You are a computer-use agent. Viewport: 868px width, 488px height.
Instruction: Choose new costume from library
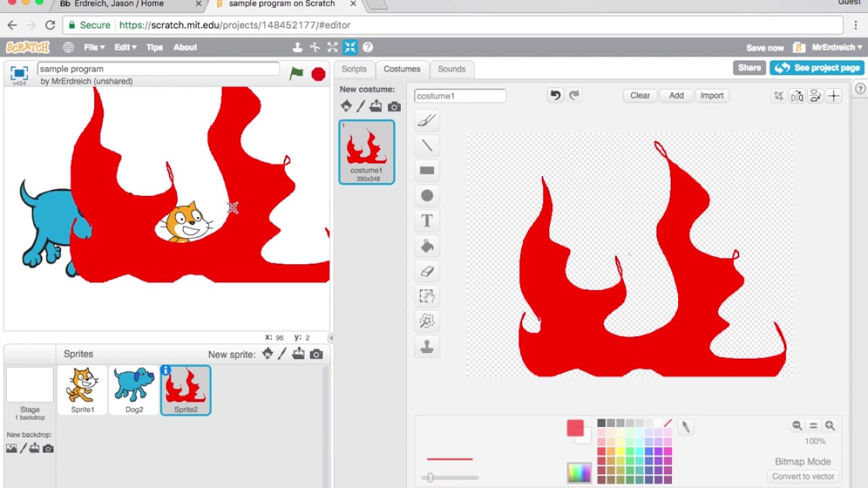pos(346,106)
